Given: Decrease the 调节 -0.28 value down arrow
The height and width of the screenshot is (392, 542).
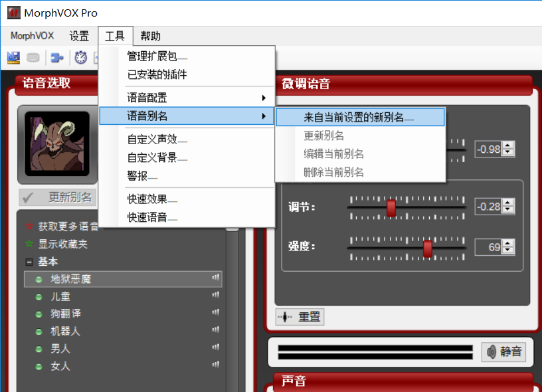Looking at the screenshot, I should click(507, 209).
